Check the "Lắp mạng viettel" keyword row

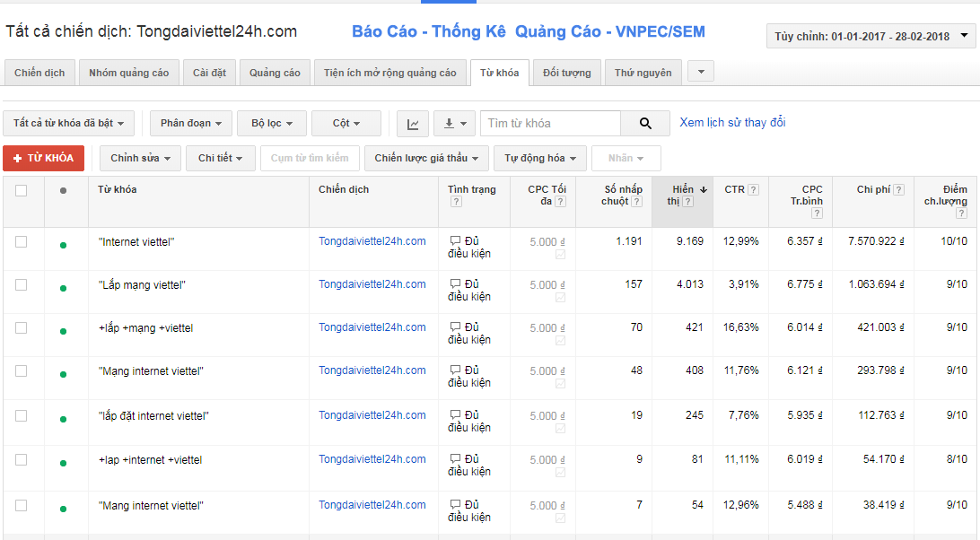click(x=22, y=284)
